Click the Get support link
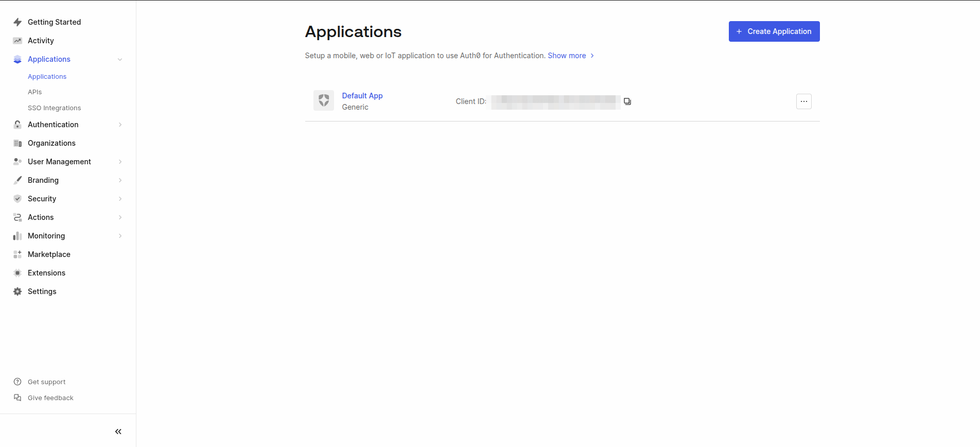Image resolution: width=980 pixels, height=447 pixels. [x=46, y=382]
